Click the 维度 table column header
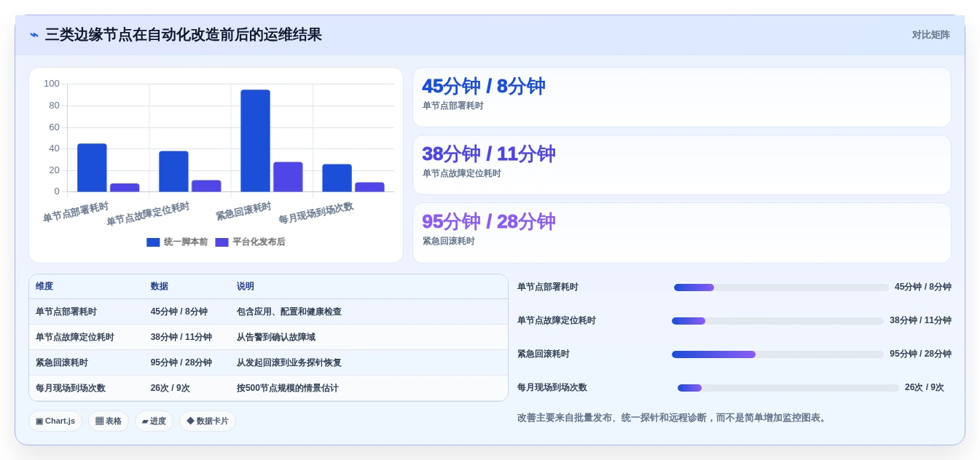 click(44, 287)
